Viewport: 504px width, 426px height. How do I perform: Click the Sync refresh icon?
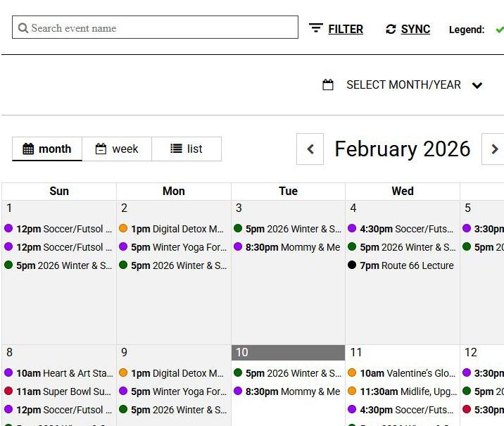(x=391, y=29)
